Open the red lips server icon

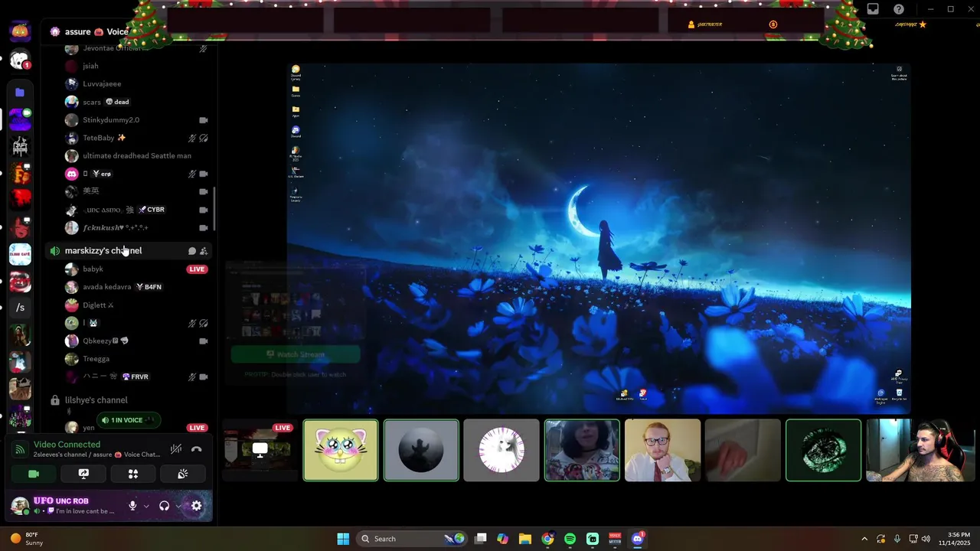(20, 281)
